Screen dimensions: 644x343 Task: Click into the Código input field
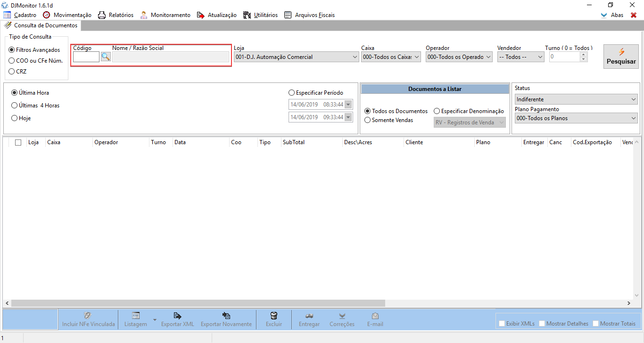pyautogui.click(x=86, y=57)
